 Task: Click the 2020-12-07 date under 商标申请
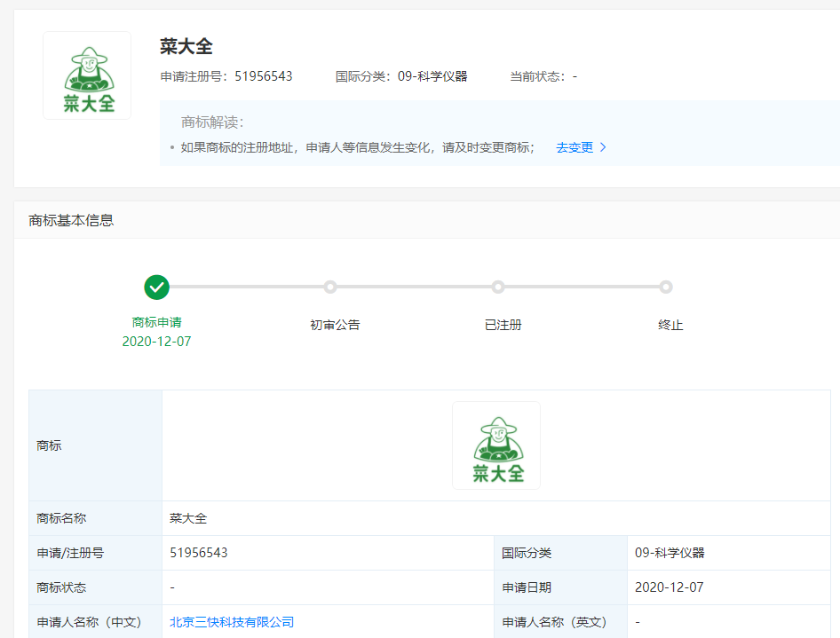pos(156,341)
